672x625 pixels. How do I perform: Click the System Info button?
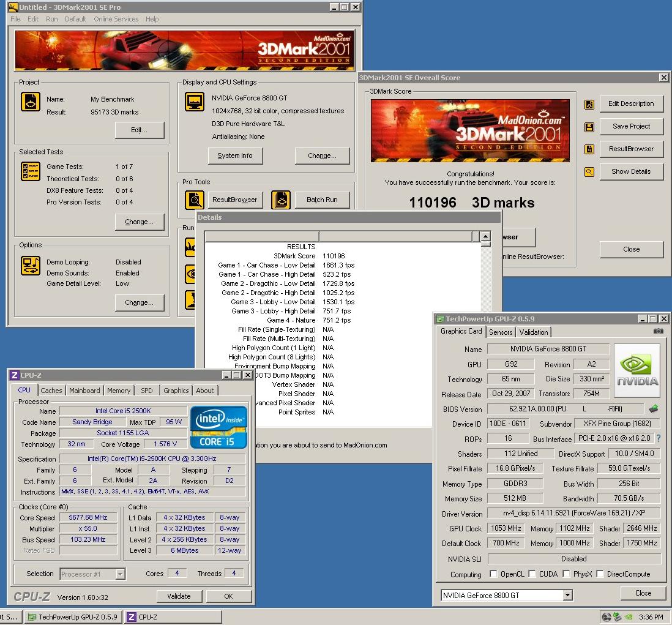[235, 156]
